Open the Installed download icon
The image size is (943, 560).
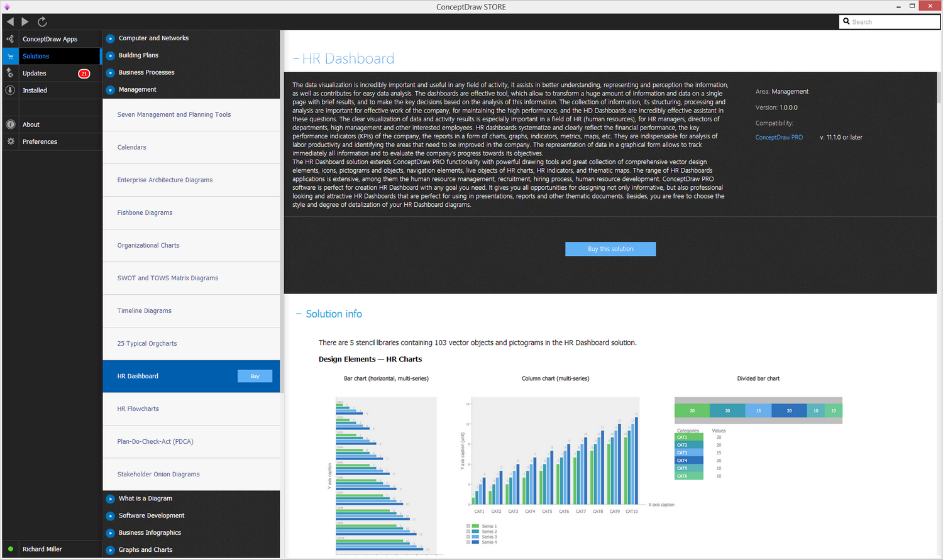[x=10, y=90]
